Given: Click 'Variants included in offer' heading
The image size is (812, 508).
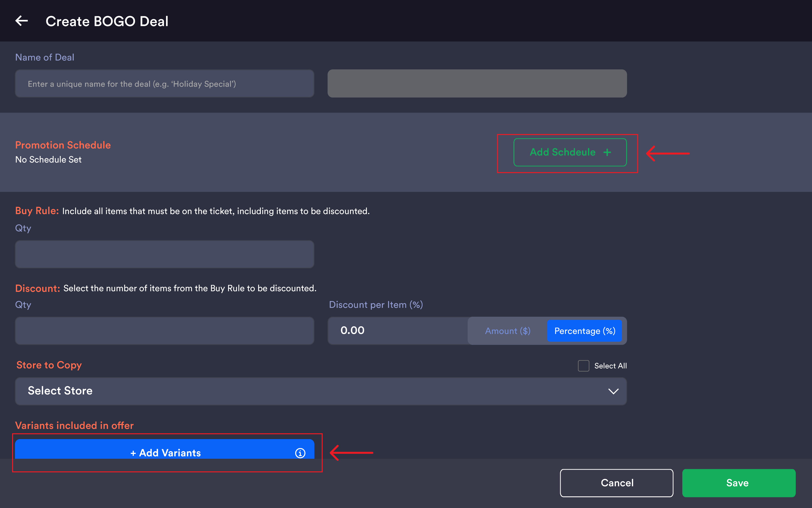Looking at the screenshot, I should point(74,425).
